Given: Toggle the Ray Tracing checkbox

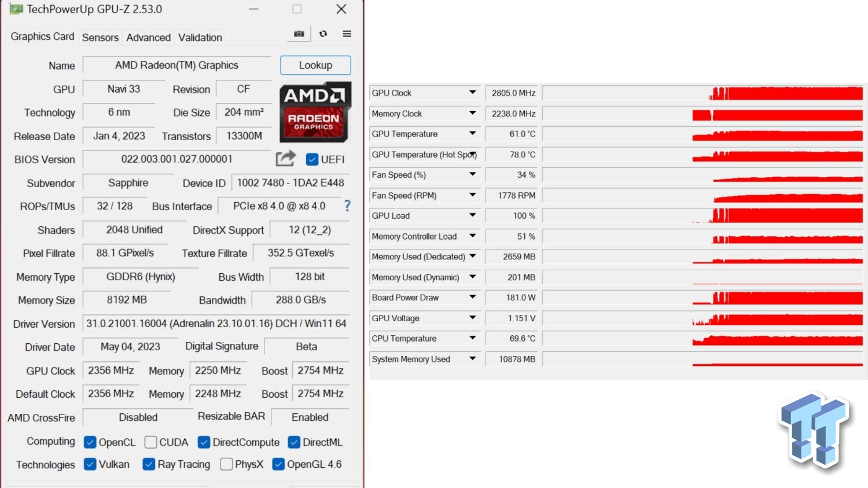Looking at the screenshot, I should (x=149, y=464).
